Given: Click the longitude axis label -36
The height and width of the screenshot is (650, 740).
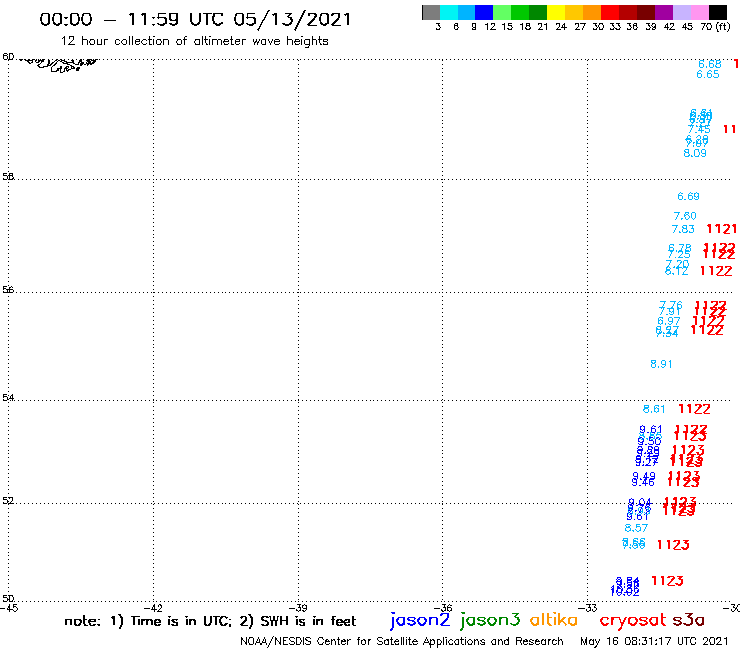Looking at the screenshot, I should (443, 608).
